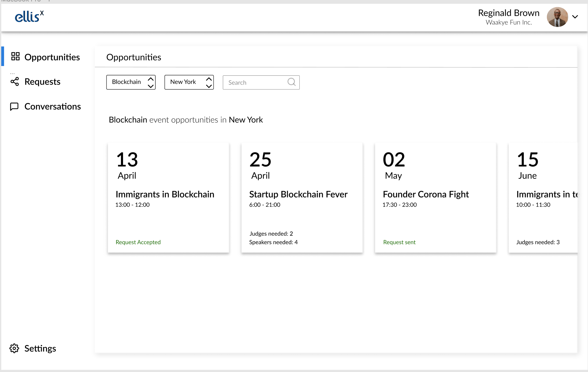The height and width of the screenshot is (372, 588).
Task: Click the Request Accepted status link
Action: [138, 242]
